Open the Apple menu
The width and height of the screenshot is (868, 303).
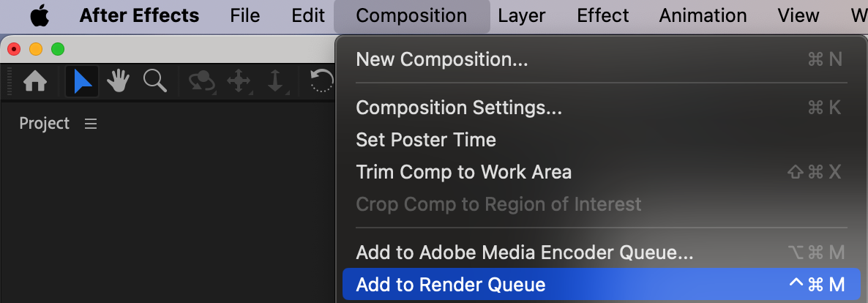pos(39,15)
